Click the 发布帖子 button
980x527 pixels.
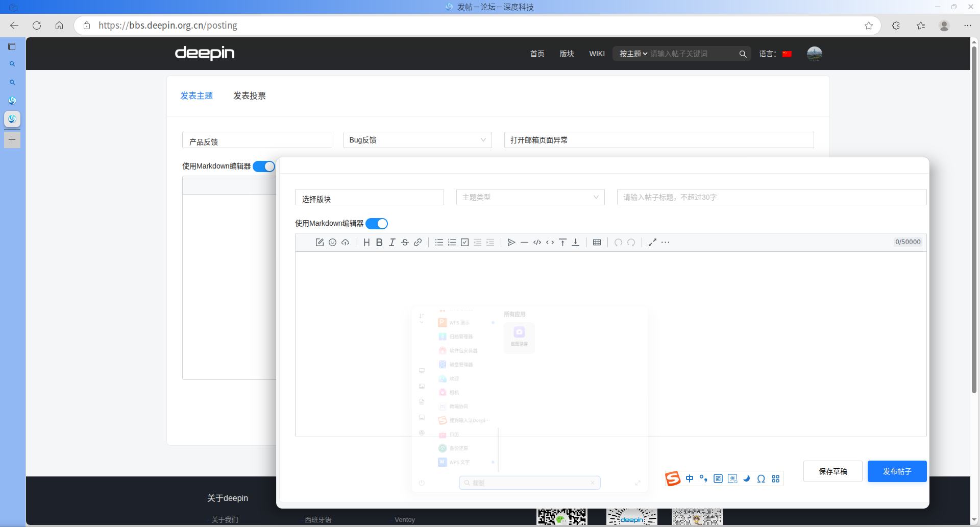point(897,471)
